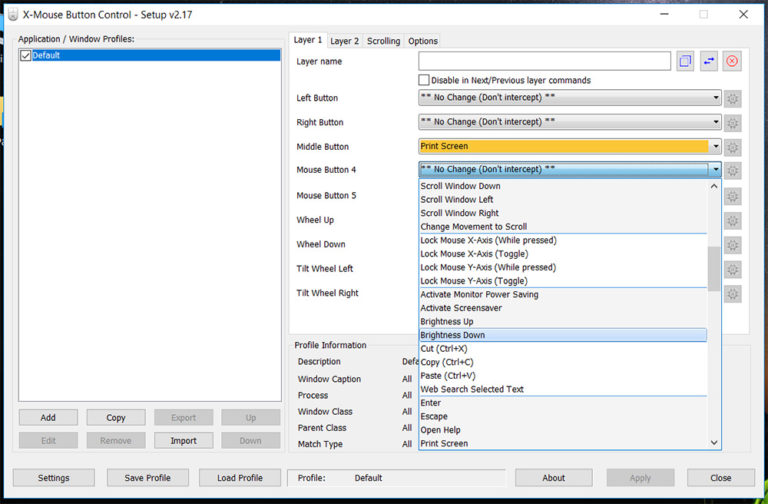Image resolution: width=768 pixels, height=504 pixels.
Task: Choose Activate Monitor Power Saving
Action: 563,294
